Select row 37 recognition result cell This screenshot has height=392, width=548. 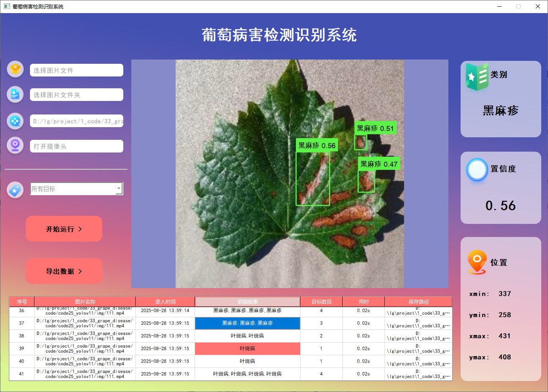(x=247, y=323)
